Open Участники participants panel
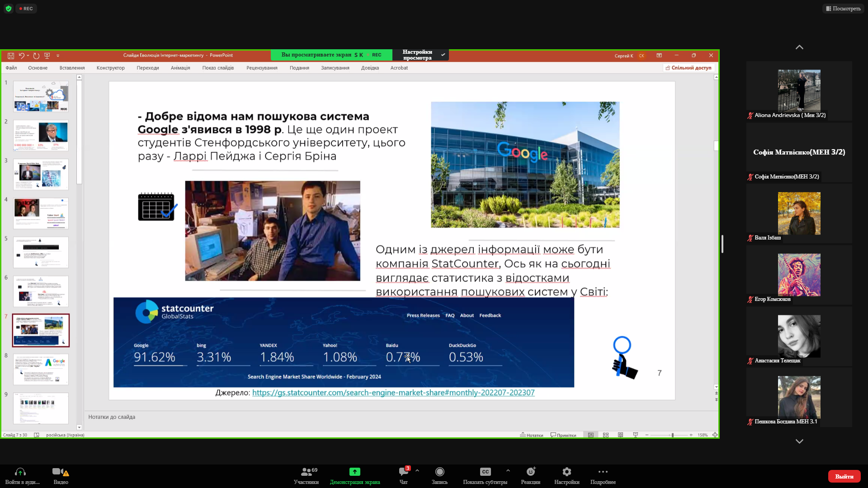This screenshot has height=488, width=868. click(x=307, y=476)
